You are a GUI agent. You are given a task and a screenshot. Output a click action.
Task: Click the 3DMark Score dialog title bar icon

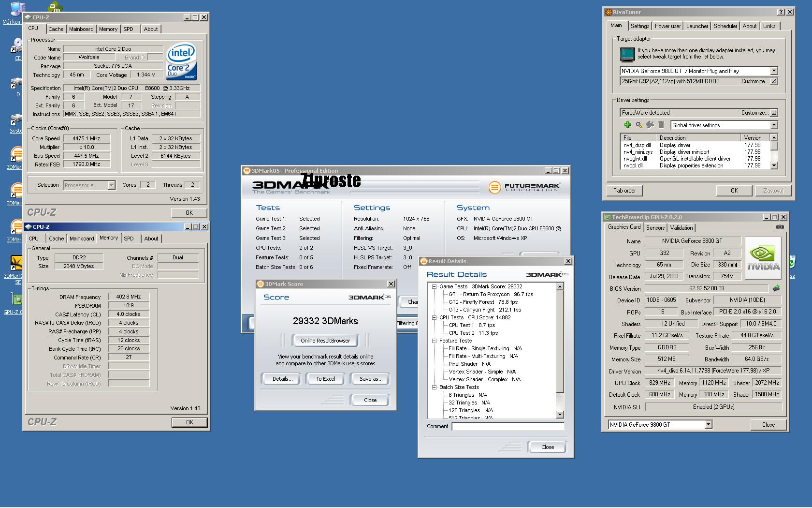click(261, 284)
